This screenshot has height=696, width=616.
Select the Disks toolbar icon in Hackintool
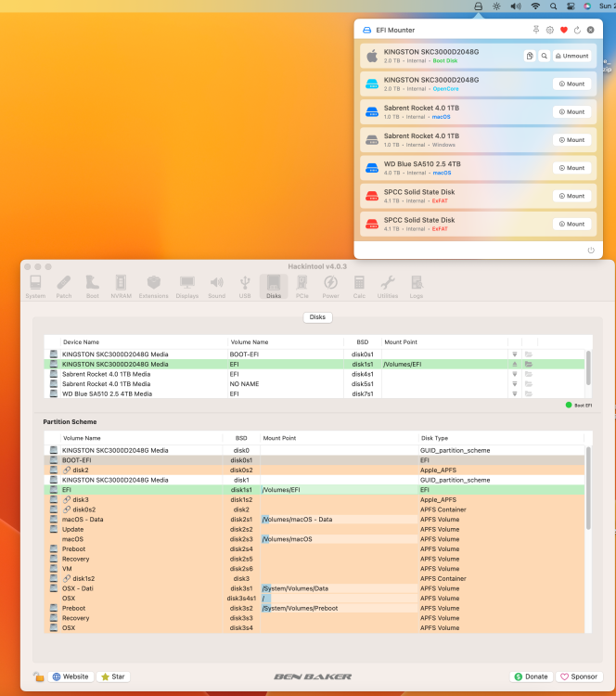pyautogui.click(x=274, y=287)
